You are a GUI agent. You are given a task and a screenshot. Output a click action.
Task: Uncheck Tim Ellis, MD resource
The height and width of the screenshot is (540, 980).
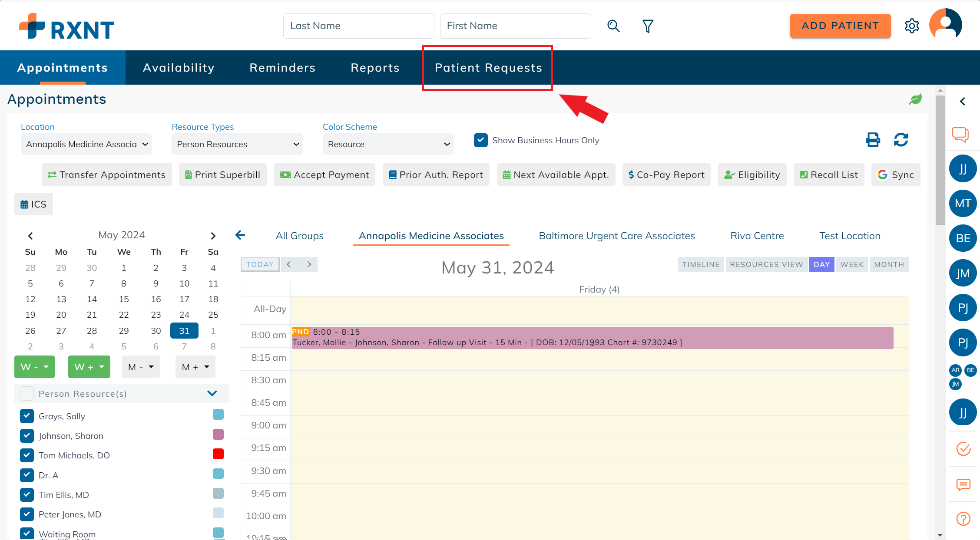tap(27, 494)
